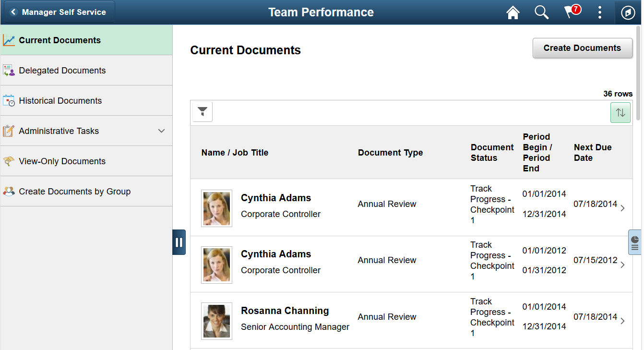Click the Document Type column header
644x350 pixels.
390,153
